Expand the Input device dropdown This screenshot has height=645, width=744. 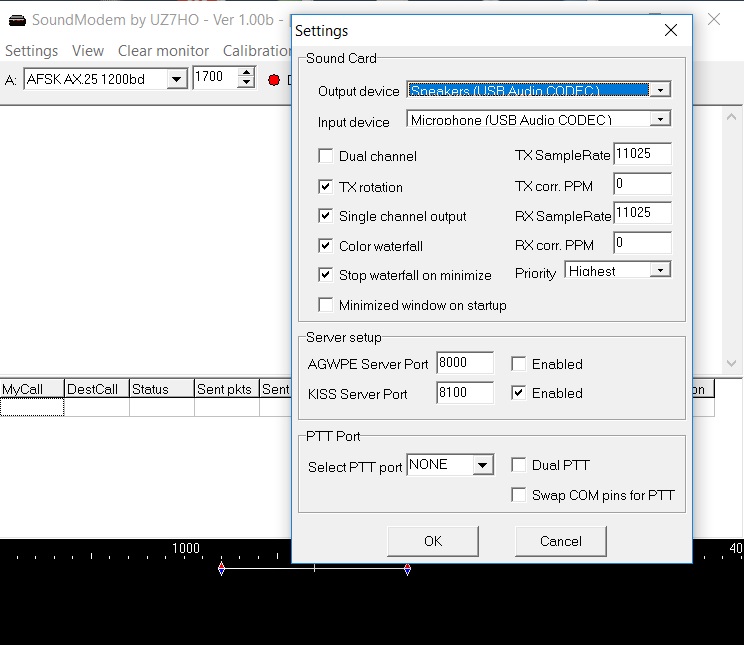659,119
